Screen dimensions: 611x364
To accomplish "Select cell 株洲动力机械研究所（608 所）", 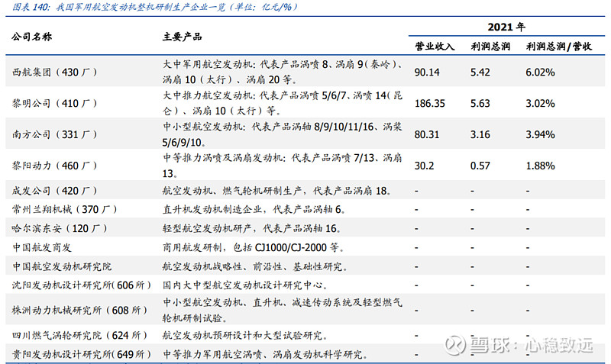I will click(80, 310).
